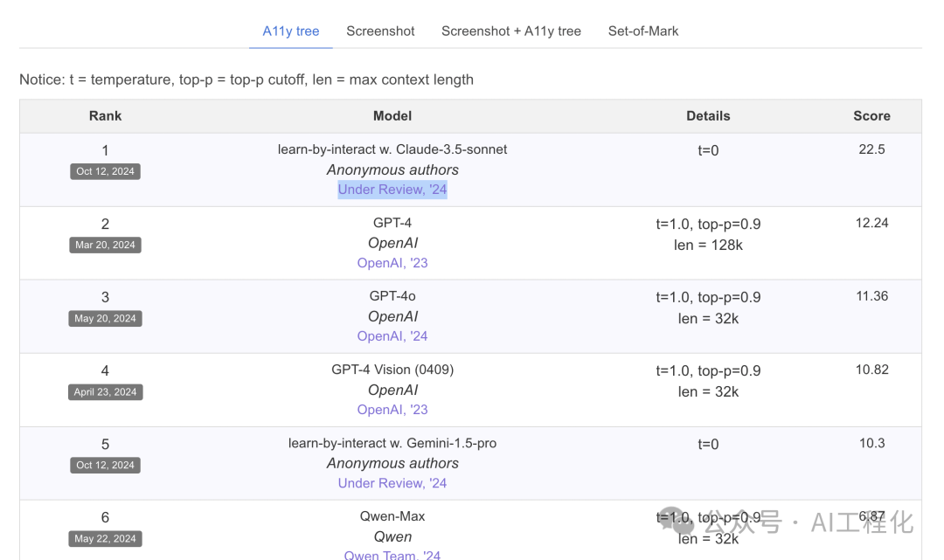The image size is (944, 560).
Task: Switch to the A11y tree tab
Action: (291, 31)
